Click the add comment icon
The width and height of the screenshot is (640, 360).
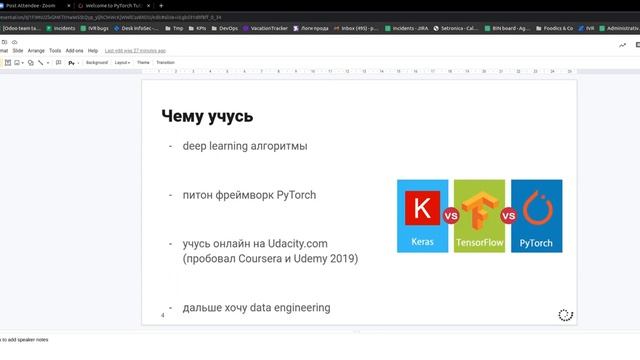pyautogui.click(x=58, y=62)
